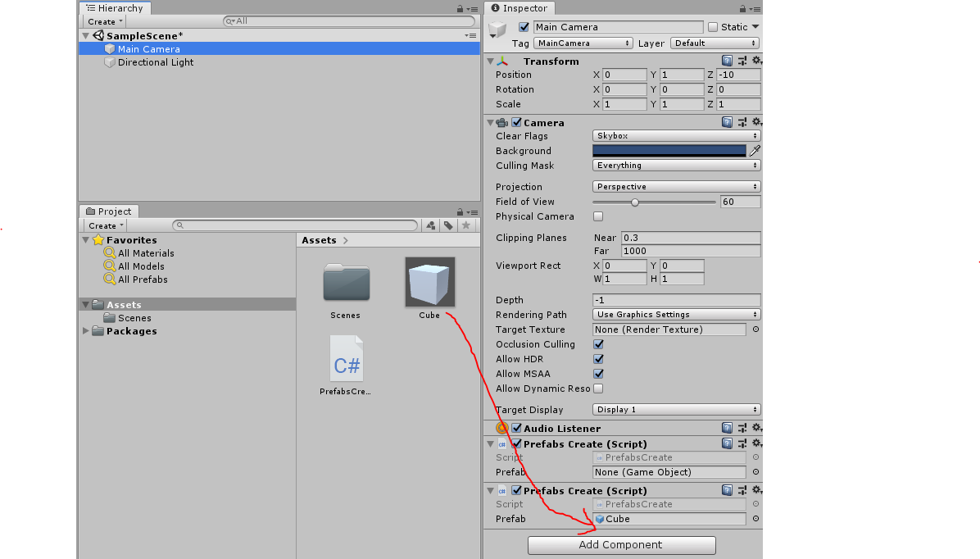
Task: Select the eyedropper beside Background color
Action: [x=754, y=151]
